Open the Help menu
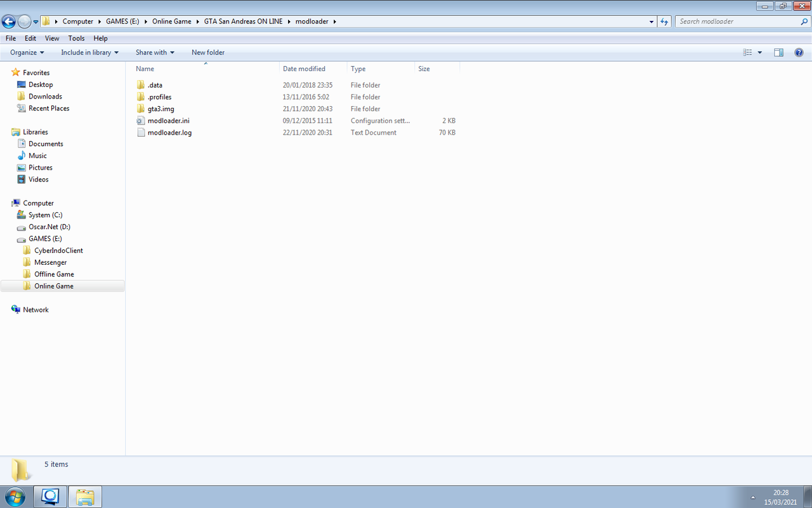 click(x=100, y=38)
